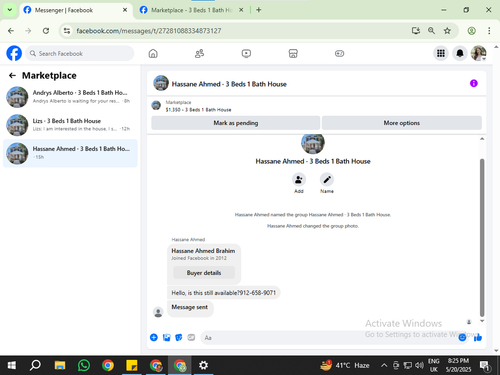Image resolution: width=500 pixels, height=375 pixels.
Task: Choose a GIF in the message composer
Action: coord(191,338)
